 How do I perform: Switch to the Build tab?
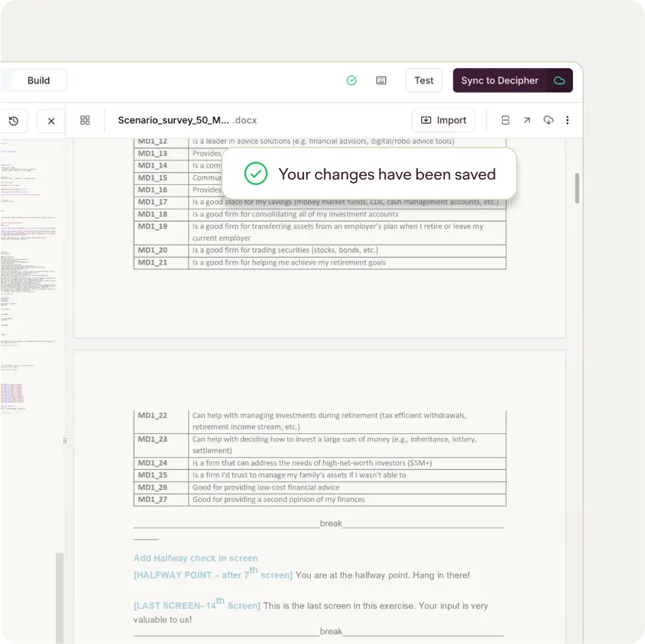pyautogui.click(x=39, y=80)
